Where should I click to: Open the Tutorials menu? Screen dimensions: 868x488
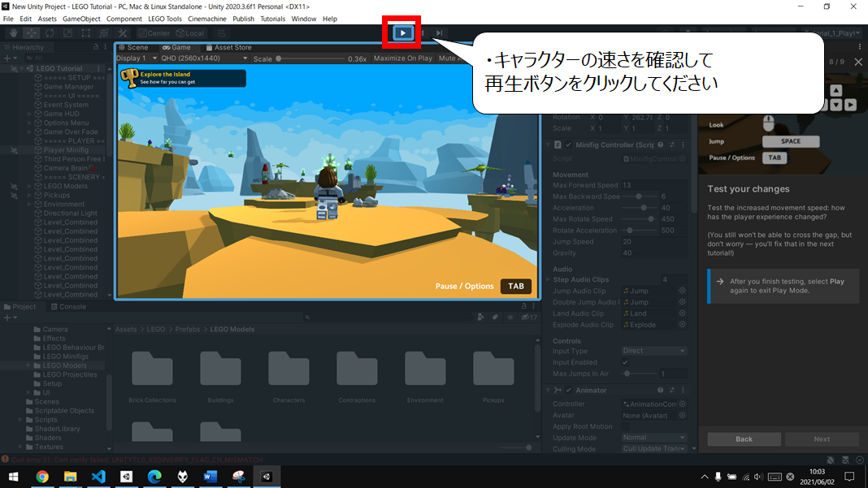click(x=272, y=19)
